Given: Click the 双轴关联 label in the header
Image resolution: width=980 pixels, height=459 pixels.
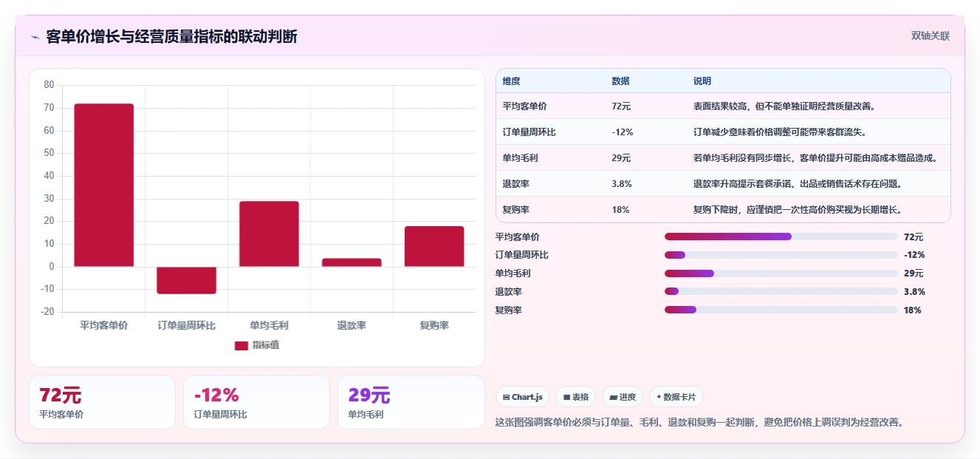Looking at the screenshot, I should (930, 35).
